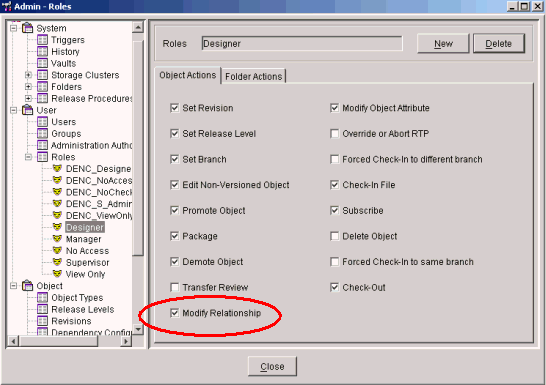Collapse the Roles tree node
Screen dimensions: 546x385
tap(28, 157)
